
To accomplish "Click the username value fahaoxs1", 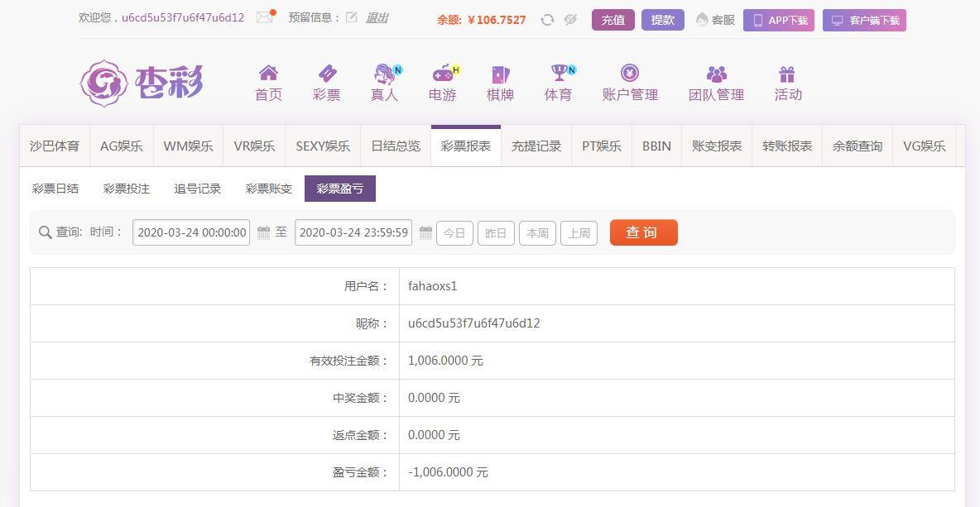I will [433, 287].
